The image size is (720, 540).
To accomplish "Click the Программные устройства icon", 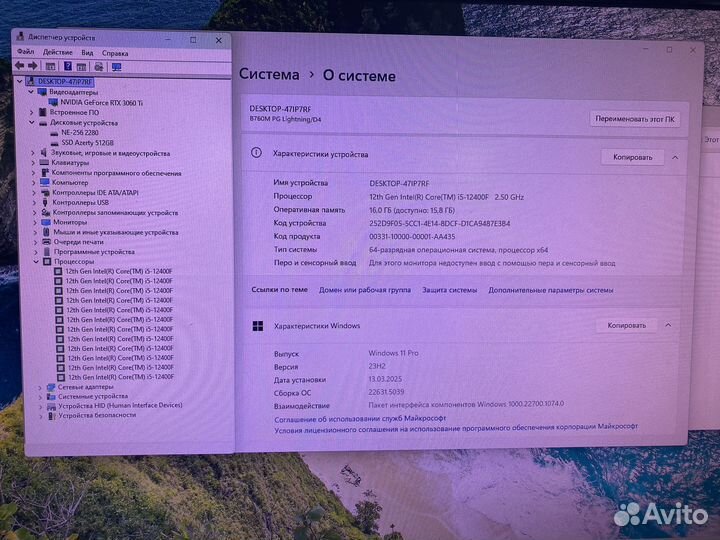I will (x=46, y=252).
